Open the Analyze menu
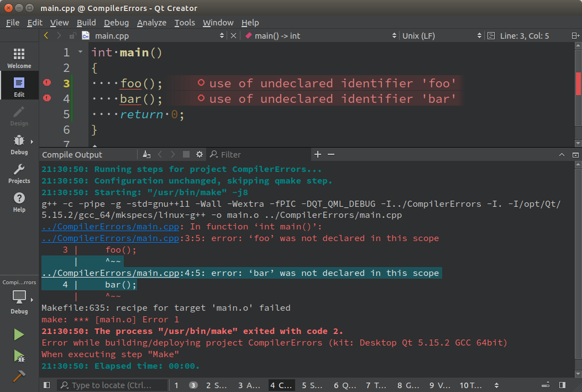The width and height of the screenshot is (582, 392). tap(151, 23)
